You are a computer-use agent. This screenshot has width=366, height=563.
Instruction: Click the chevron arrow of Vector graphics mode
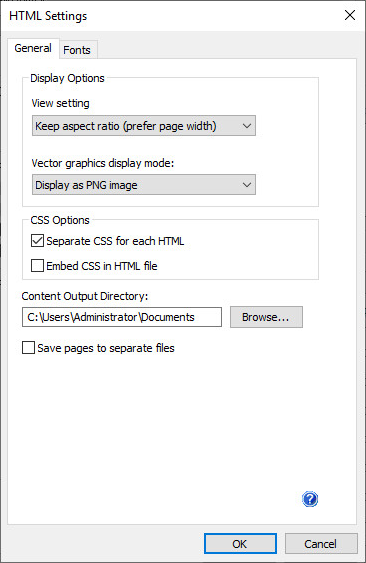tap(246, 185)
